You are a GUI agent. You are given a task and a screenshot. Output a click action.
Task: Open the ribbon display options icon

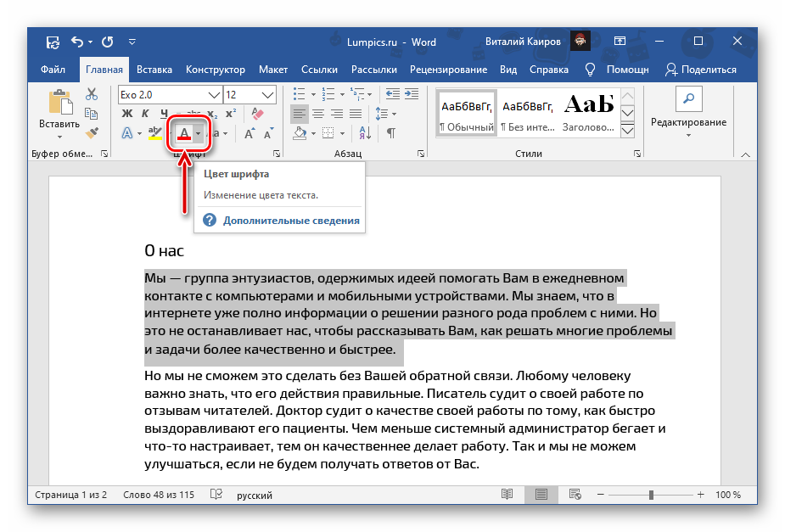(620, 42)
